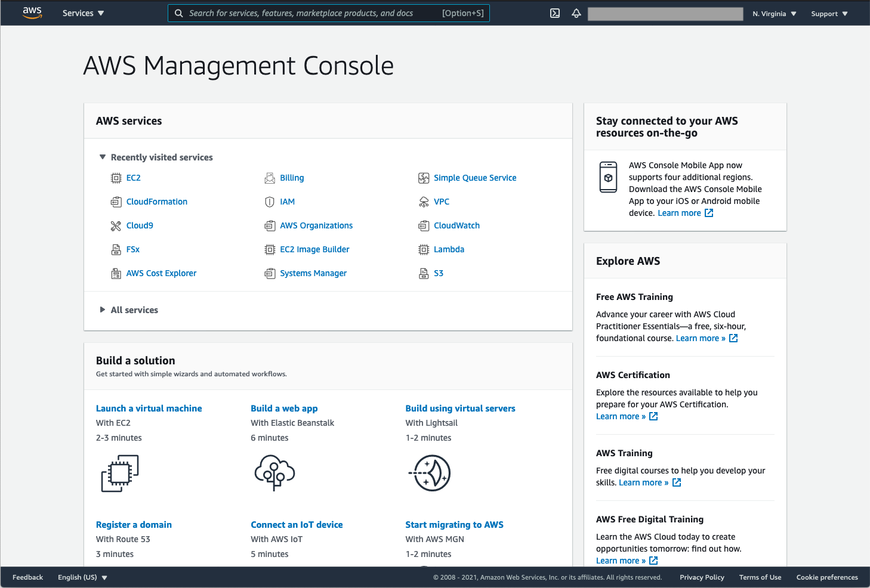Open the Privacy Policy link

[702, 577]
